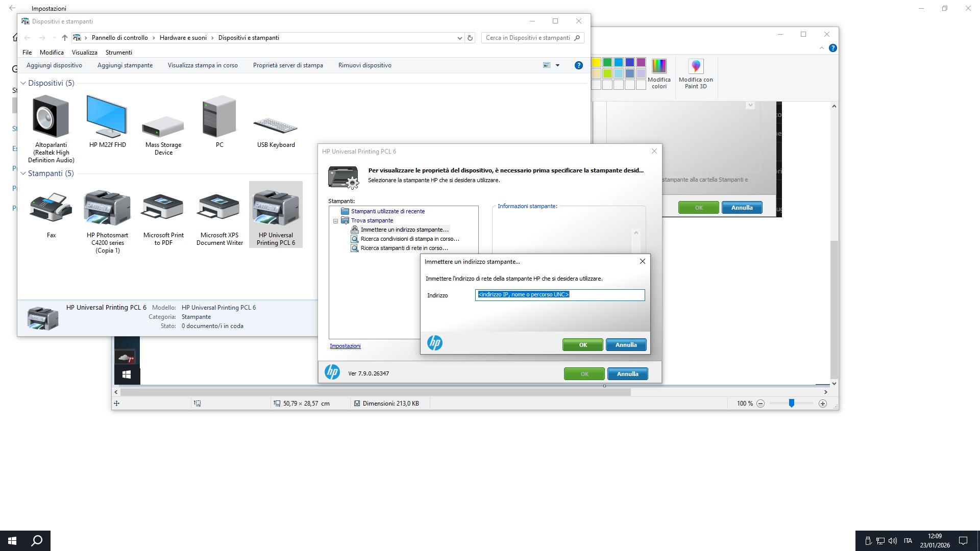The image size is (980, 551).
Task: Collapse the Dispositivi (5) section
Action: pyautogui.click(x=23, y=83)
